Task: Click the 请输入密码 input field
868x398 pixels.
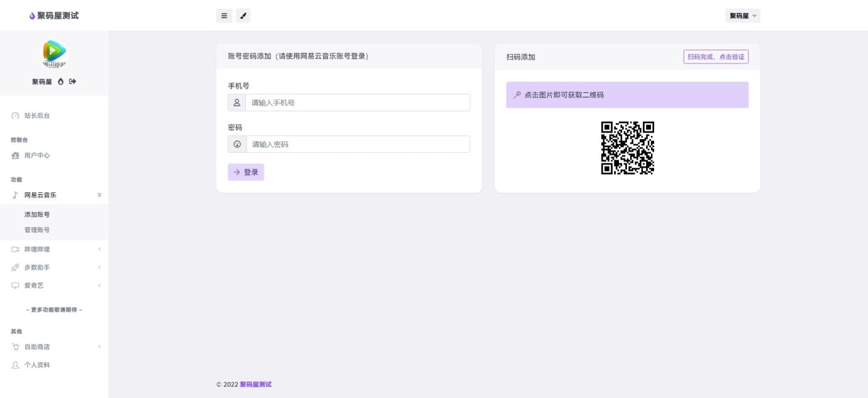Action: pyautogui.click(x=358, y=144)
